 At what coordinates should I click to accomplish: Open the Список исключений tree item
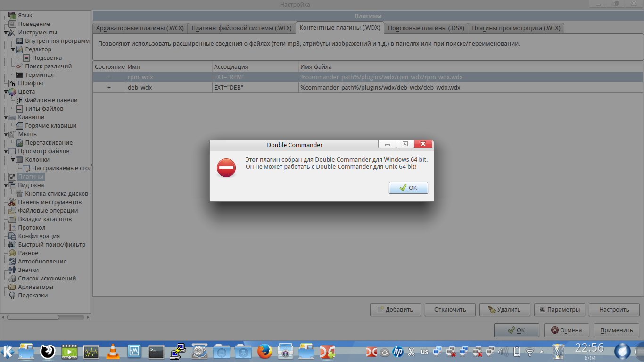point(47,279)
